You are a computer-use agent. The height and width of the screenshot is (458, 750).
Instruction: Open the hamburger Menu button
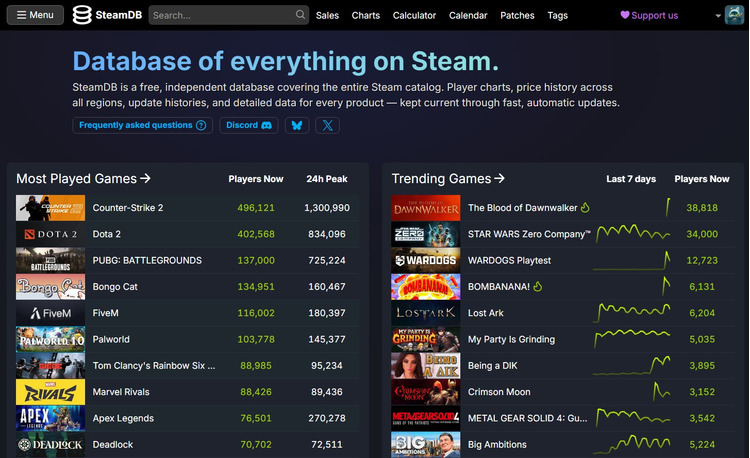pos(35,15)
